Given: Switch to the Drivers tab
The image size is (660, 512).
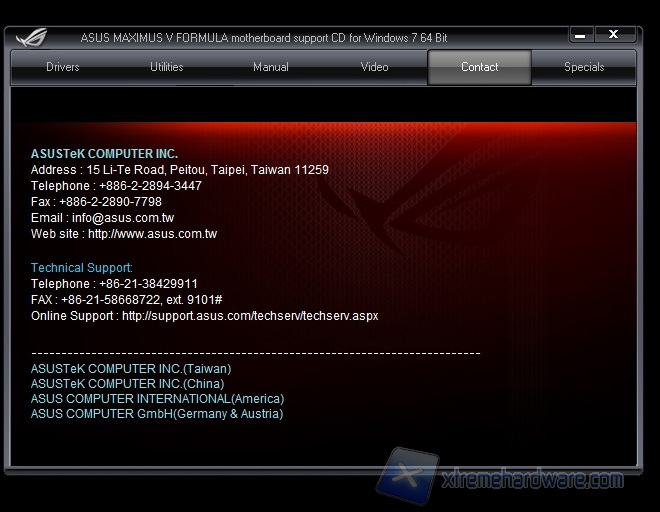Looking at the screenshot, I should (62, 67).
